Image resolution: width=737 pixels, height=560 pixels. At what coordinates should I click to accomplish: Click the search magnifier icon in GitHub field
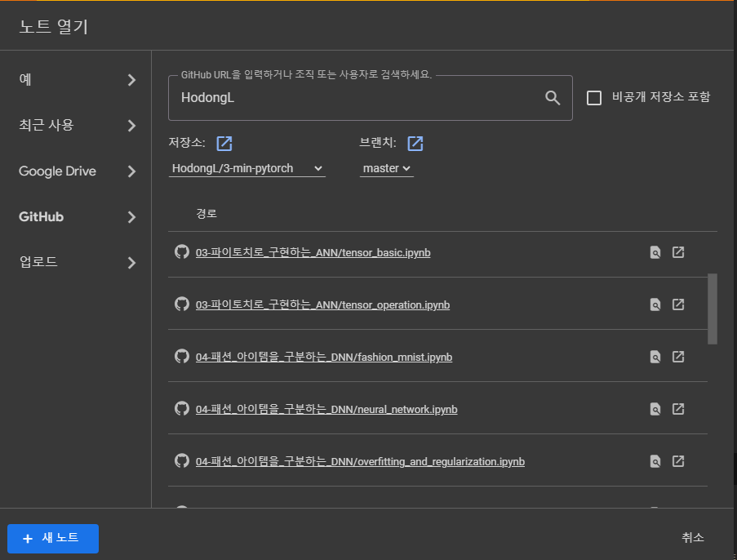(x=553, y=98)
